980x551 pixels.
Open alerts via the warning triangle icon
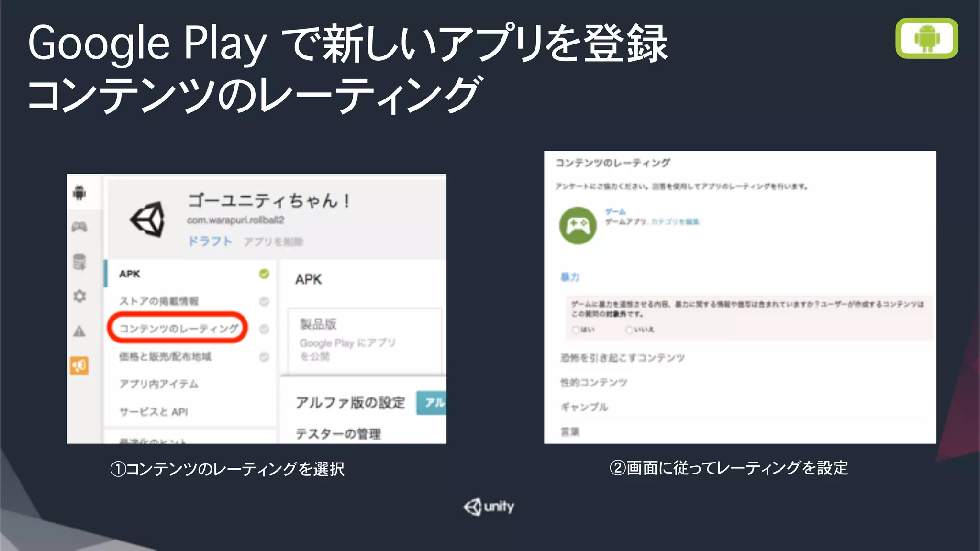click(79, 331)
